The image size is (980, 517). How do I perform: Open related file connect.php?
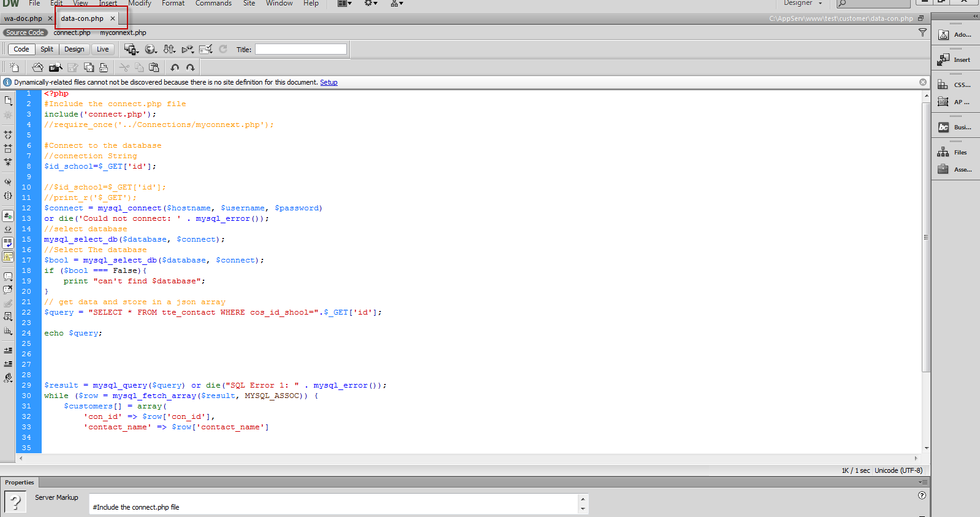click(72, 33)
